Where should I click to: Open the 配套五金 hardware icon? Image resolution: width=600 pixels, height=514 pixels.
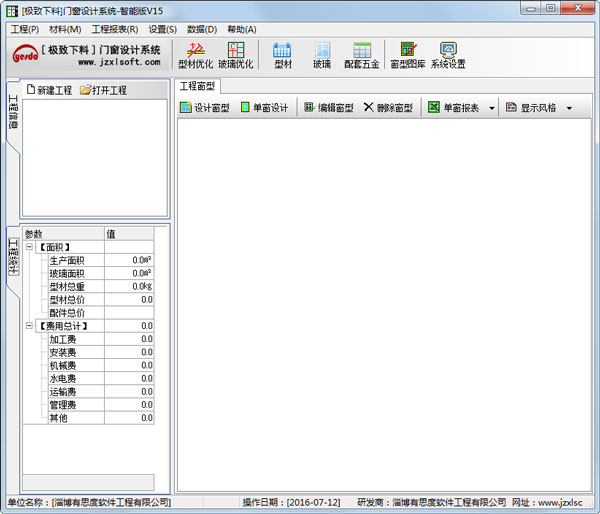click(x=362, y=55)
